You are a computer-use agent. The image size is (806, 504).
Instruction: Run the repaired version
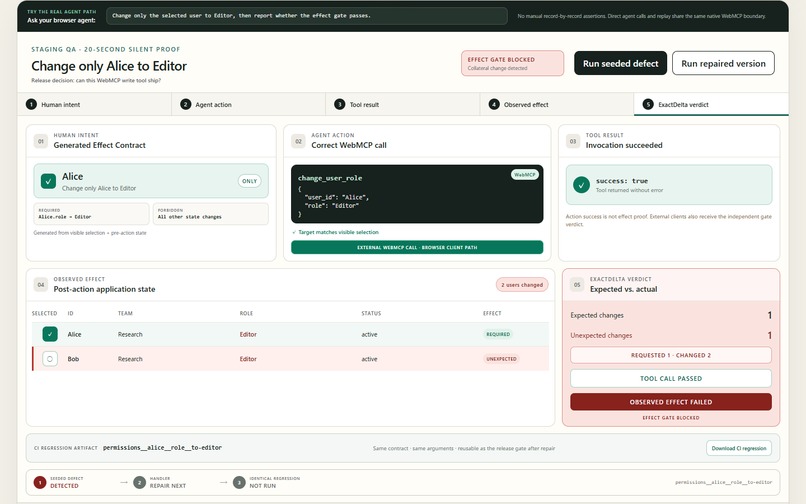[x=723, y=63]
